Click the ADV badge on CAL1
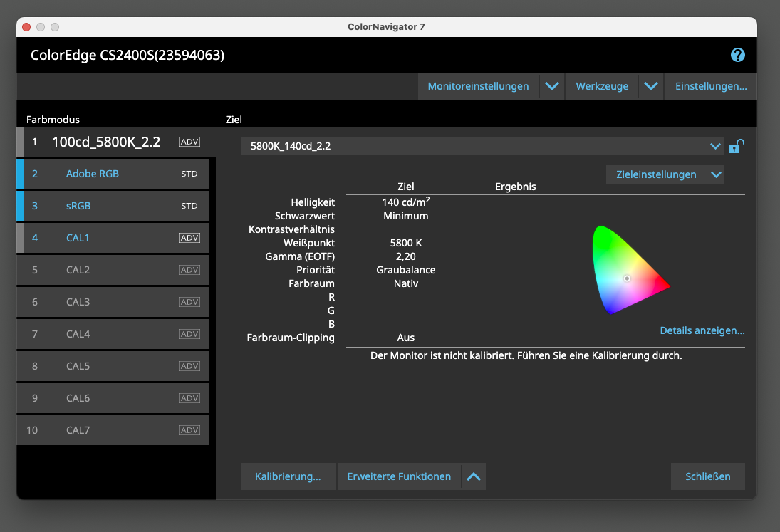The height and width of the screenshot is (532, 780). (189, 238)
